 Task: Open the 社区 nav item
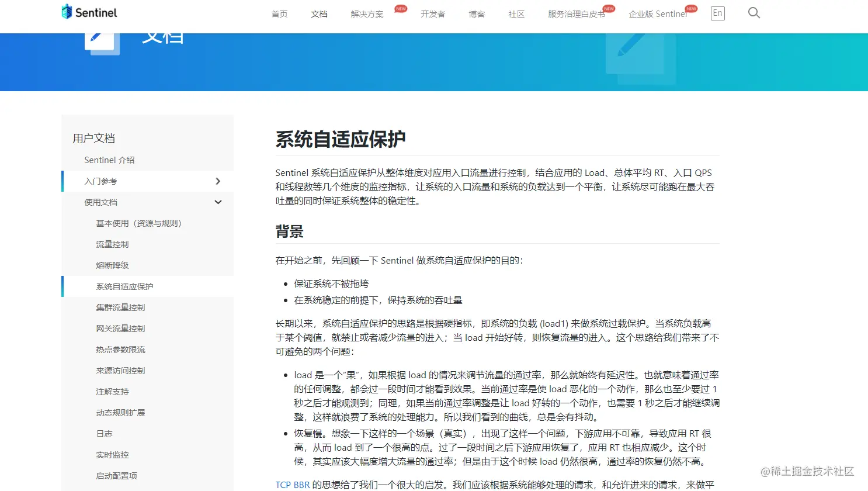516,14
